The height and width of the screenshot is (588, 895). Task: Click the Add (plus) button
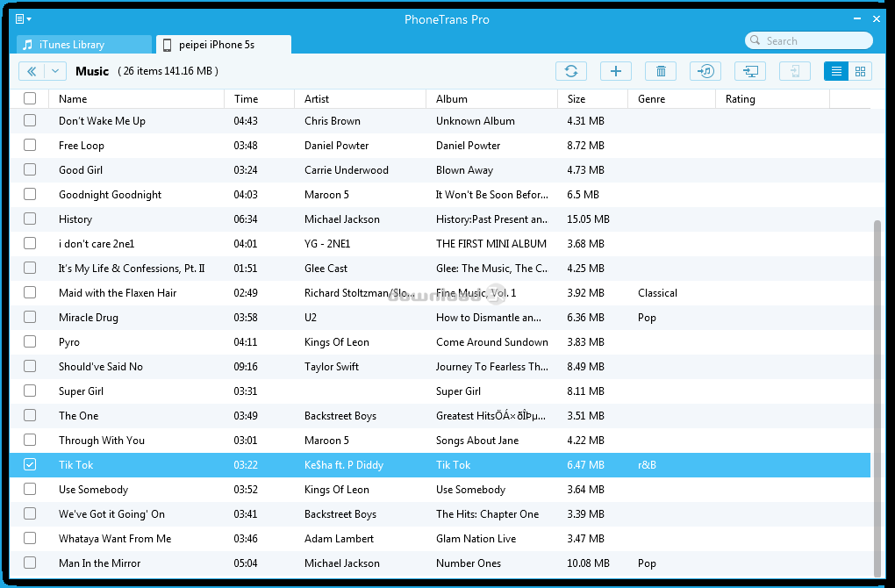coord(616,71)
